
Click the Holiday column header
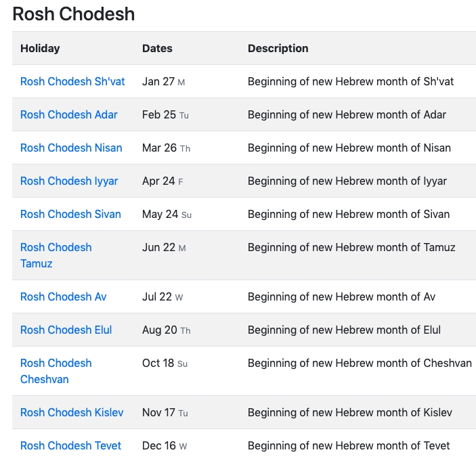coord(40,49)
